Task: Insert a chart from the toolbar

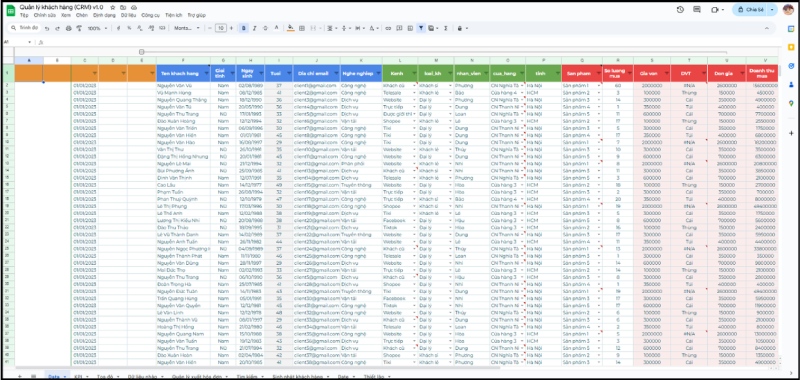Action: pyautogui.click(x=410, y=29)
